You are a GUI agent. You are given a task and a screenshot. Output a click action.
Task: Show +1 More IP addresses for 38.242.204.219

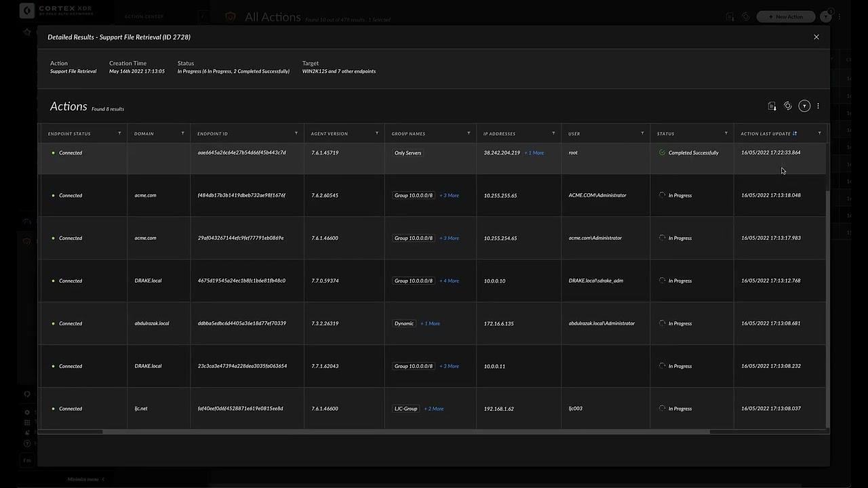click(534, 153)
